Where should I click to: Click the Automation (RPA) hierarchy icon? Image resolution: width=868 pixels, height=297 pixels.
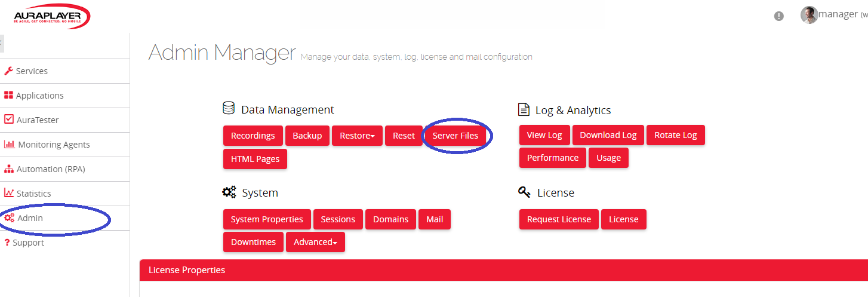pos(9,169)
